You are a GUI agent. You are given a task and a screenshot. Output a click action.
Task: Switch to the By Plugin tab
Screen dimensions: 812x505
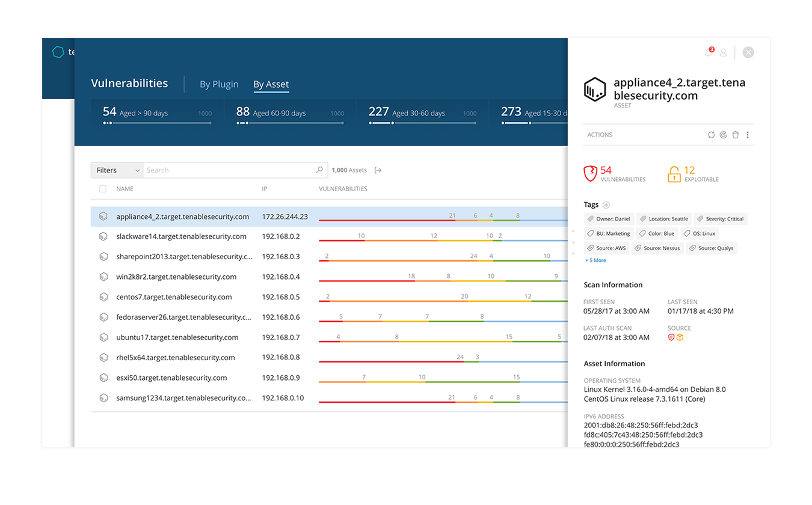tap(219, 84)
